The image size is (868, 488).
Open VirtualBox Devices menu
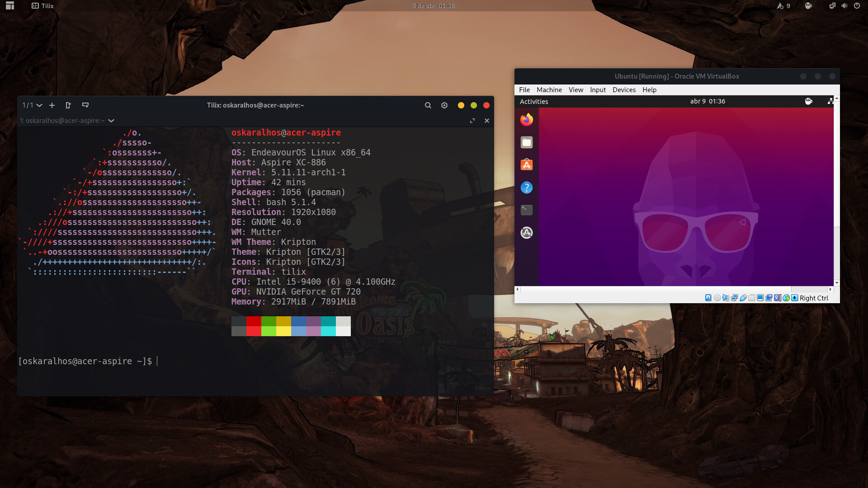(x=624, y=90)
